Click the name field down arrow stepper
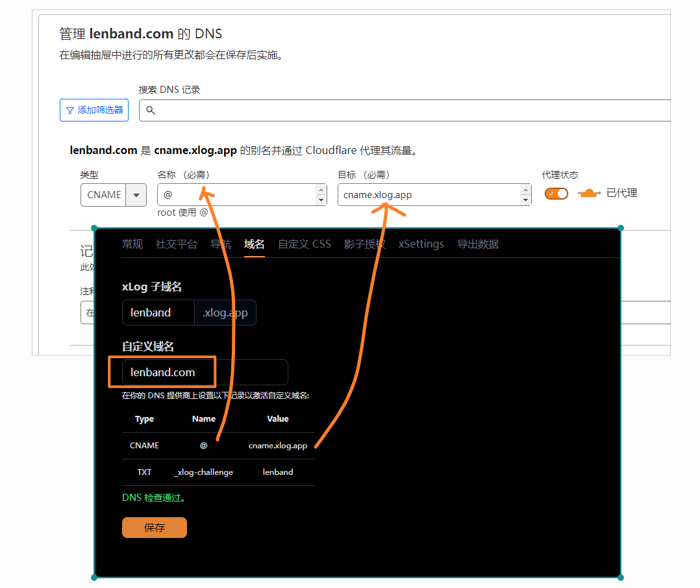The width and height of the screenshot is (700, 588). [321, 199]
